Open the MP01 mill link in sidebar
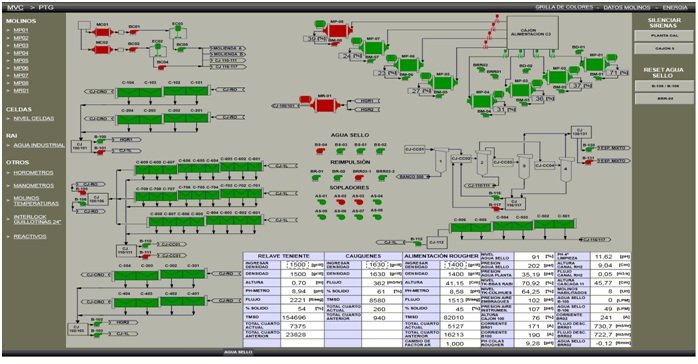 (x=21, y=30)
